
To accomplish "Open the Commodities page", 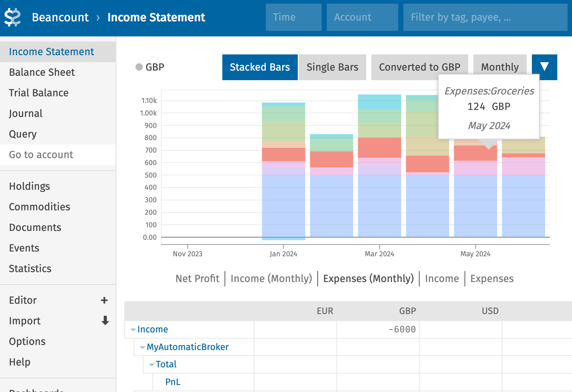I will pos(58,207).
